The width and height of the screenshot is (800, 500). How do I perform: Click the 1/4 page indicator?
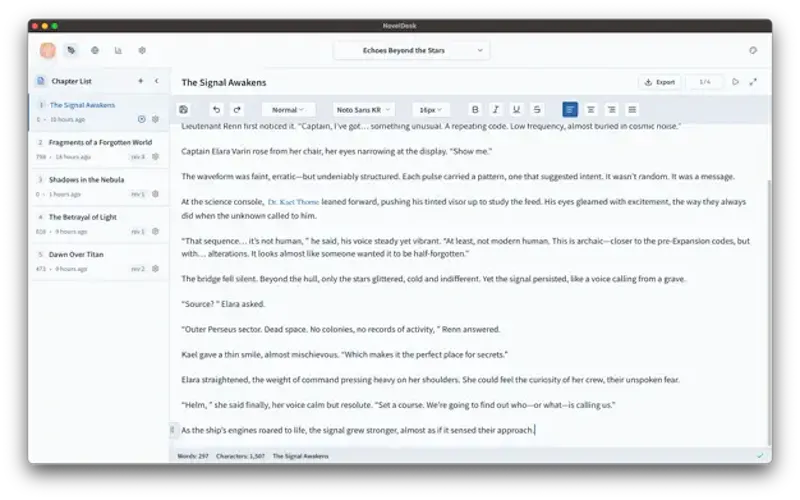tap(705, 82)
